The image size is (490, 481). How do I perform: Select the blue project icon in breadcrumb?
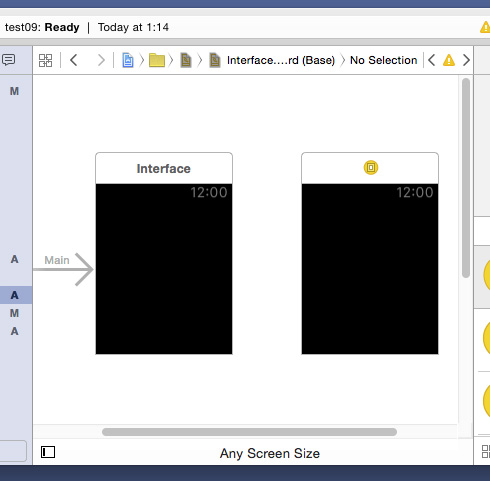128,60
